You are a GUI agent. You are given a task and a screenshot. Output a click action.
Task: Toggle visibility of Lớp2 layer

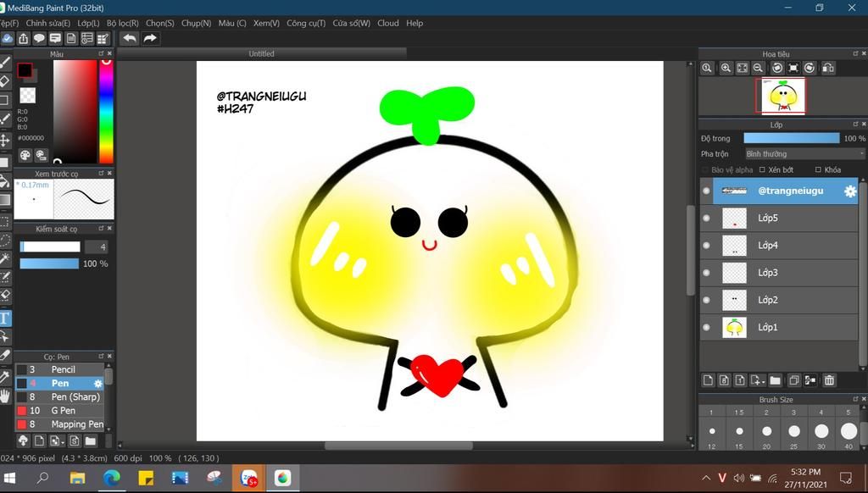click(x=706, y=300)
